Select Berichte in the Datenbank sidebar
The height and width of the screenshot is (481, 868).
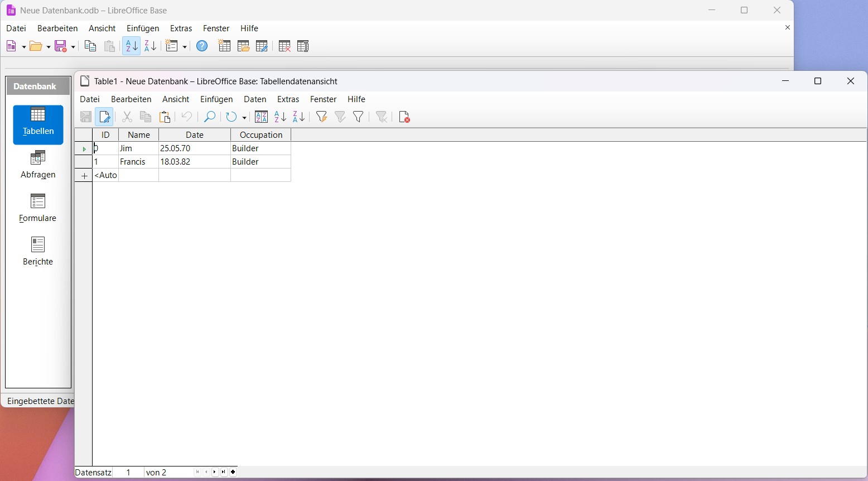pos(38,251)
